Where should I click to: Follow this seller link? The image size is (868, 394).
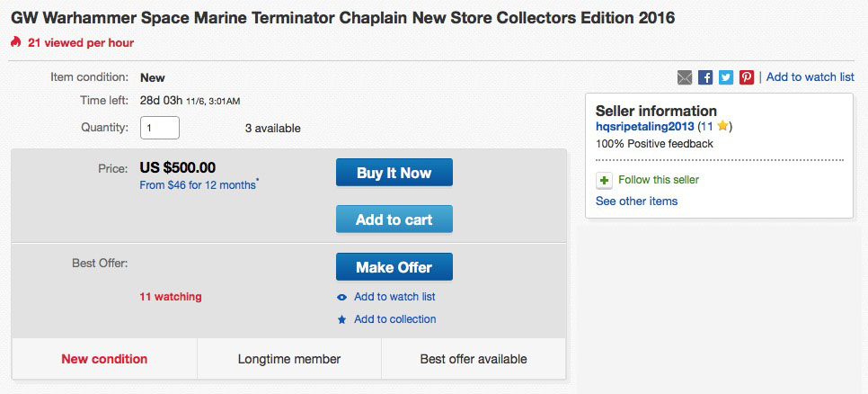[x=659, y=180]
